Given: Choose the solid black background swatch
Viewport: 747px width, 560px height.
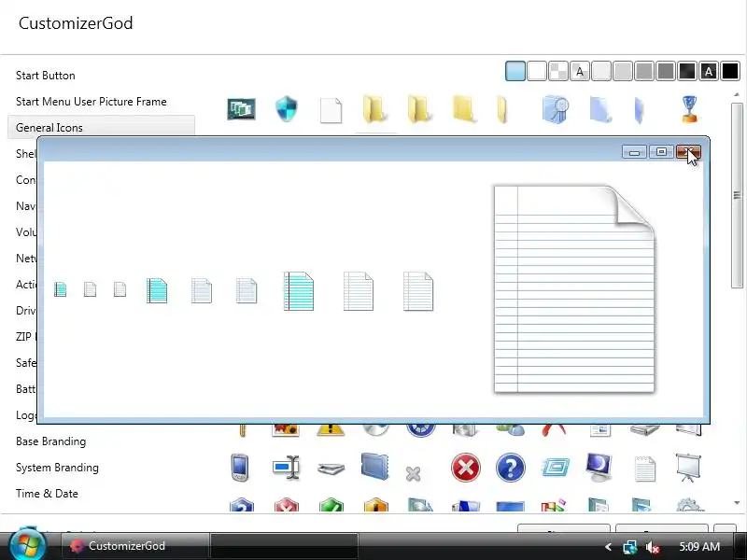Looking at the screenshot, I should point(730,72).
